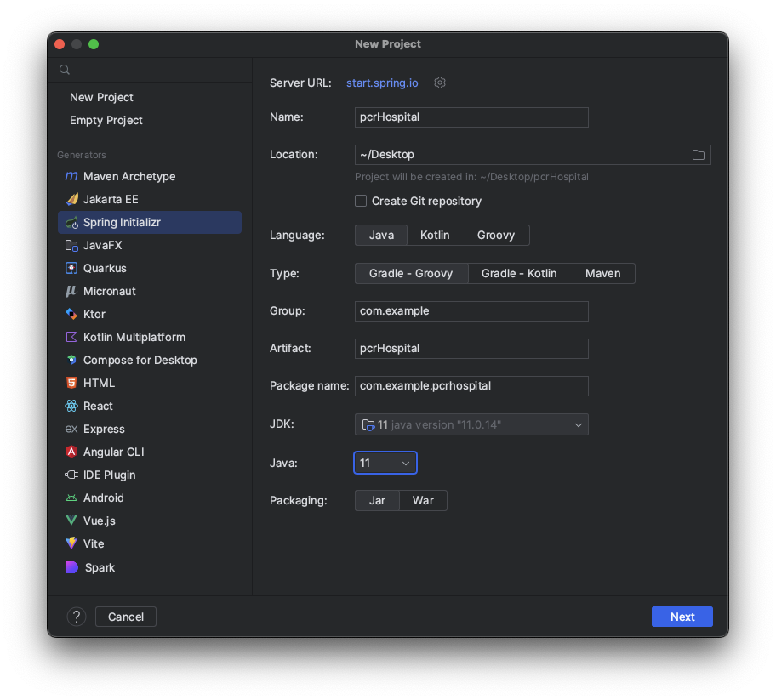Click into the Artifact text field
The image size is (776, 700).
[x=471, y=348]
